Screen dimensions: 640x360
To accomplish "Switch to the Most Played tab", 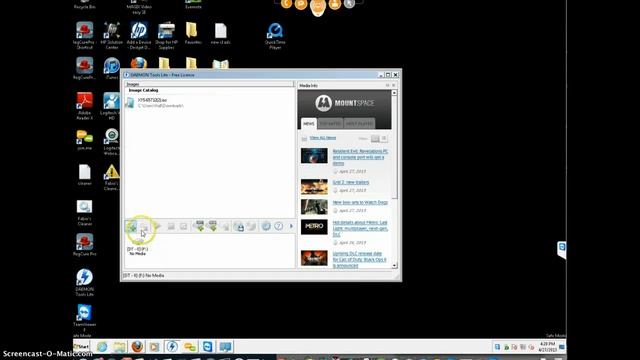I will (359, 124).
